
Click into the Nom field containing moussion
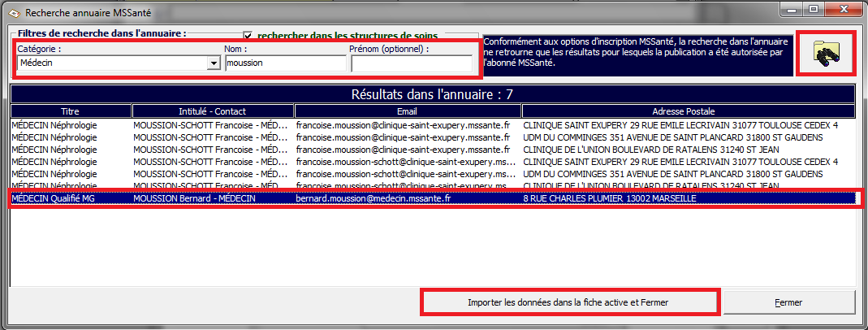tap(286, 63)
